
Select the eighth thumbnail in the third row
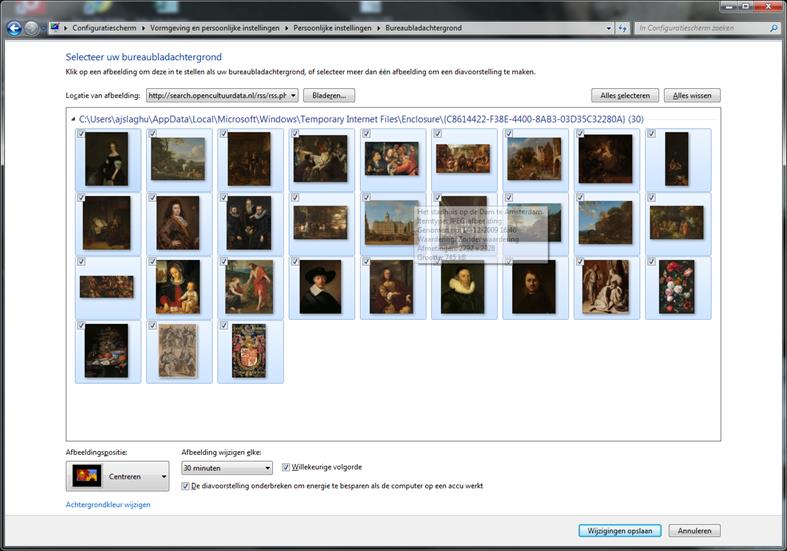tap(606, 287)
